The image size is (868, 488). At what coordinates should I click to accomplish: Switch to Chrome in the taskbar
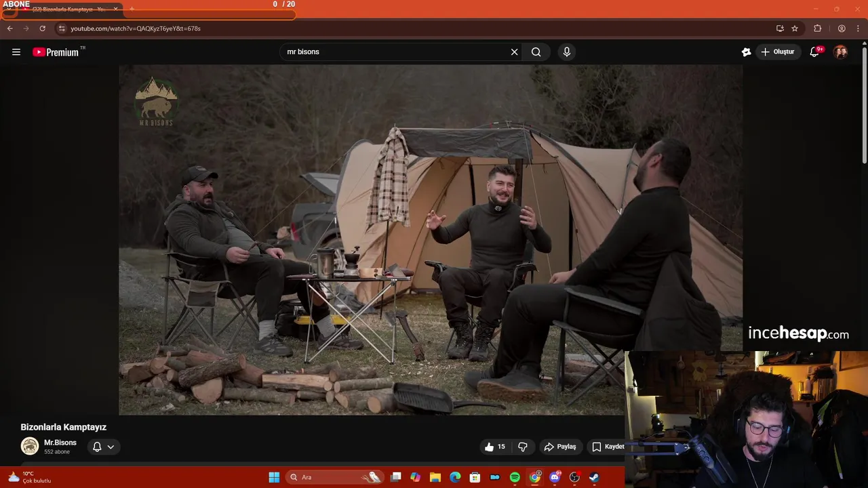[x=535, y=477]
